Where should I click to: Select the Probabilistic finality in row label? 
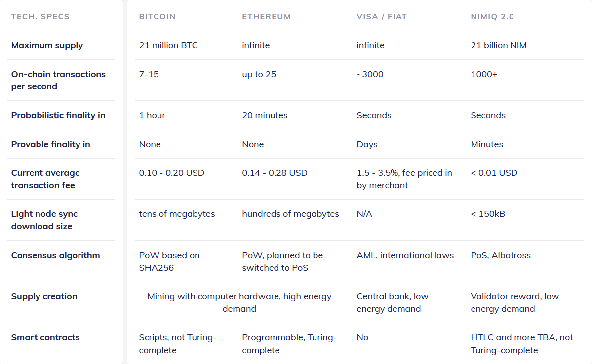click(58, 115)
